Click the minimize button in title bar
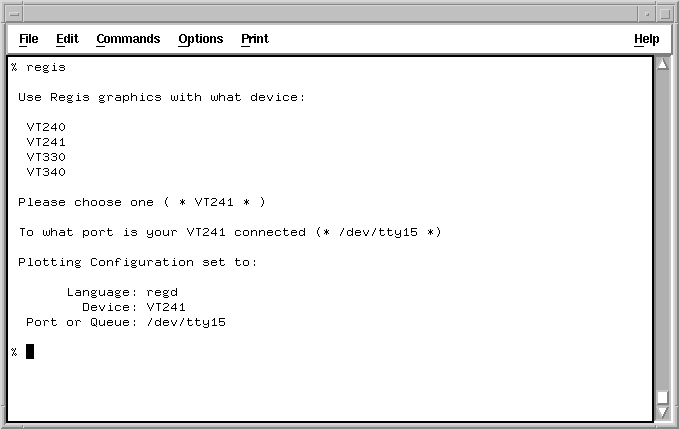The height and width of the screenshot is (429, 679). point(644,11)
